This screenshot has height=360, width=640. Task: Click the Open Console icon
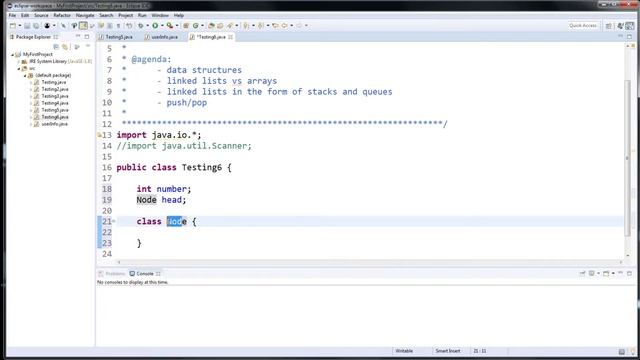606,273
